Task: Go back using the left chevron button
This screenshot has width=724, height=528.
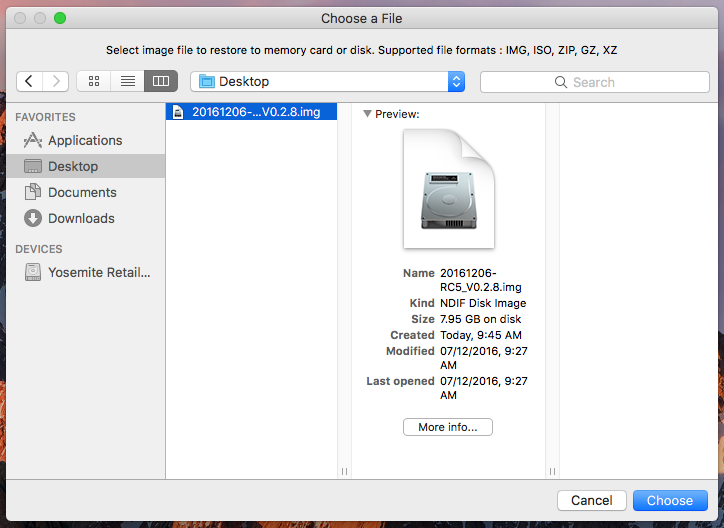Action: [30, 81]
